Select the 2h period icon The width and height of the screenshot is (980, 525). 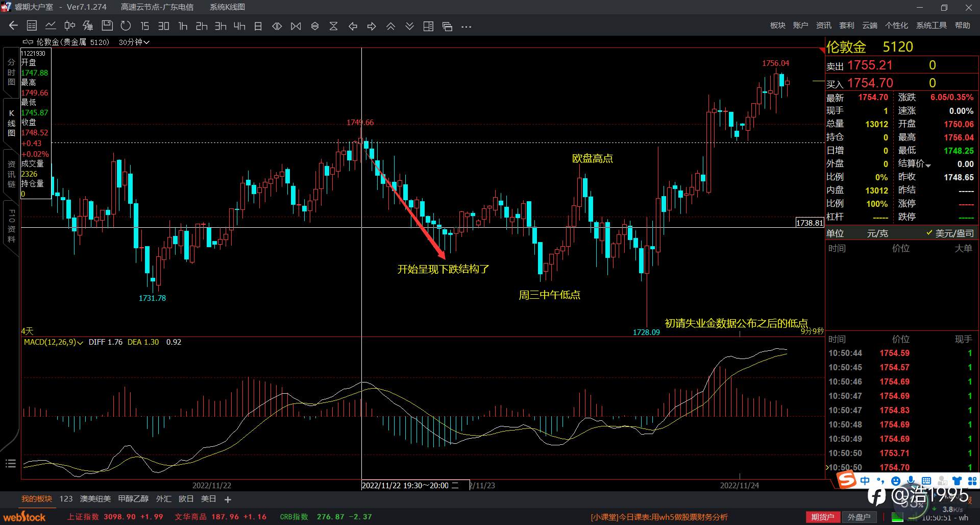202,26
